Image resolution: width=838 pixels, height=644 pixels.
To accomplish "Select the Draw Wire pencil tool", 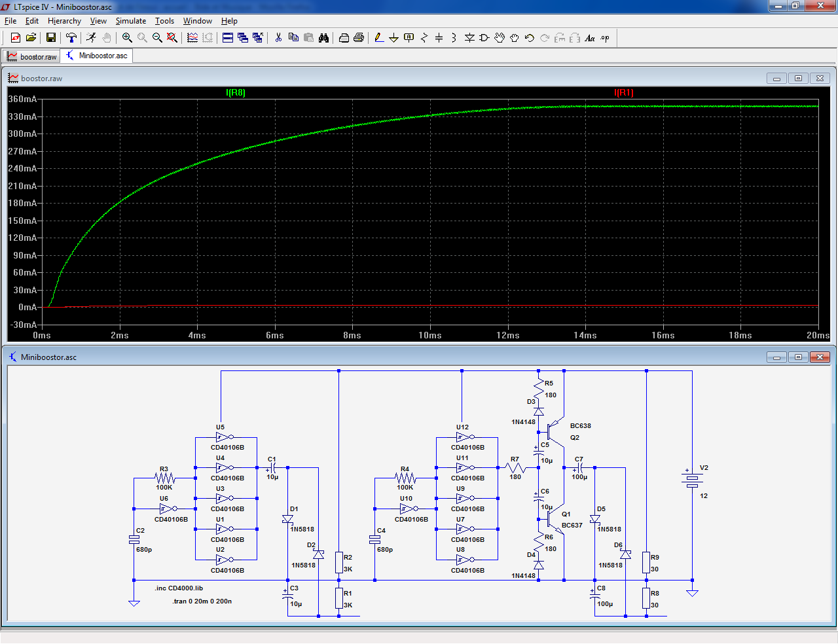I will click(x=379, y=38).
